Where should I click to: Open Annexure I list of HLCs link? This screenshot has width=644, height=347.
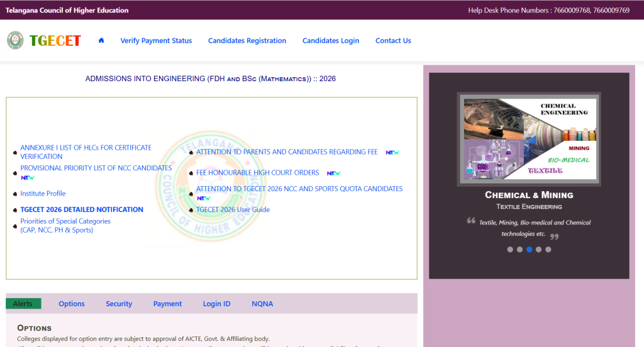tap(86, 152)
